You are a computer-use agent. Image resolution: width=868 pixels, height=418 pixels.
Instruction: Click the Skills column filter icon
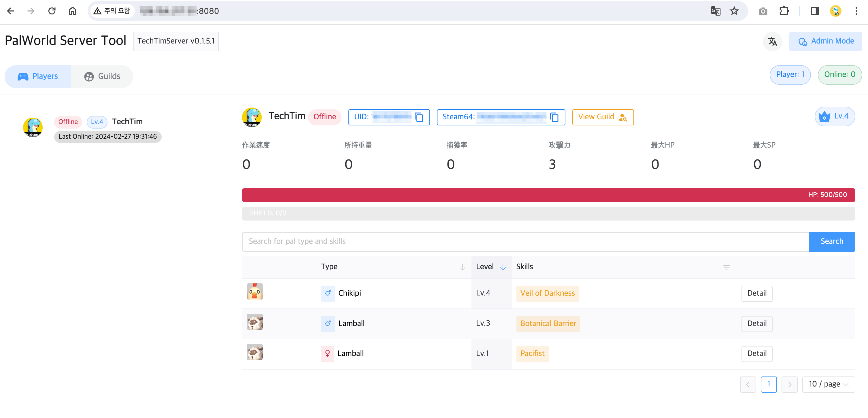(x=726, y=267)
